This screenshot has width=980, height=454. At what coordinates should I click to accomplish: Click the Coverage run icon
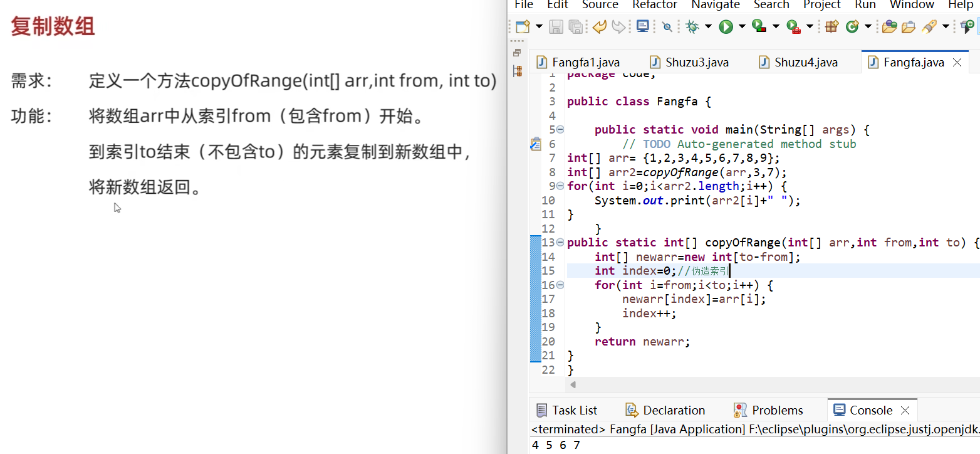(759, 26)
